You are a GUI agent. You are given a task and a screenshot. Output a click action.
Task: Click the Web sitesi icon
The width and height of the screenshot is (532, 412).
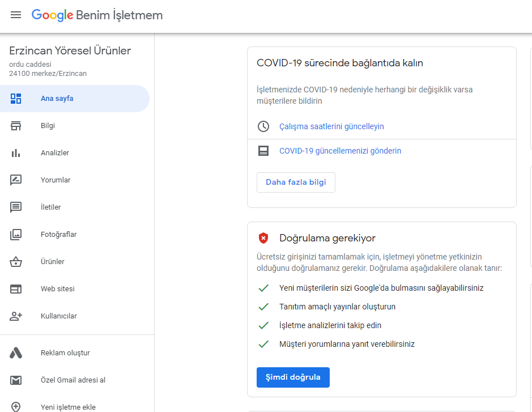point(16,289)
